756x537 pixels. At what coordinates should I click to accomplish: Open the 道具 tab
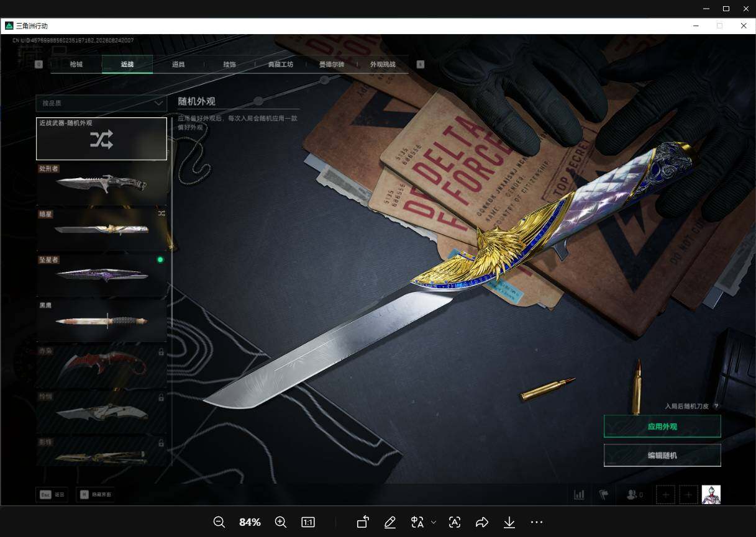[x=178, y=65]
